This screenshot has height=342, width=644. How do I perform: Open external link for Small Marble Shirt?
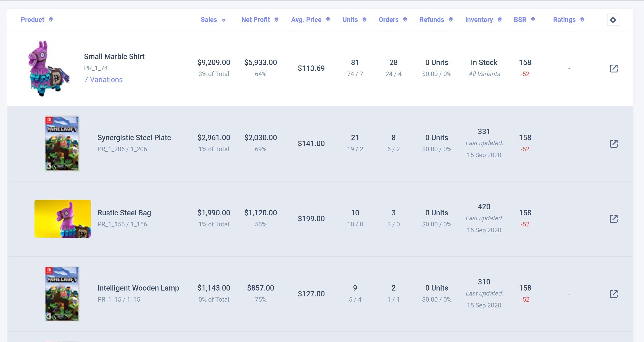(x=613, y=68)
